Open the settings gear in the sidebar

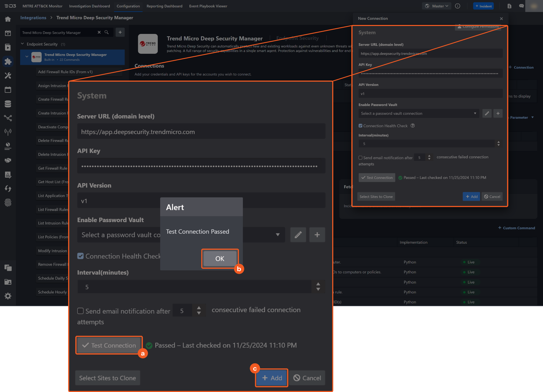click(8, 296)
